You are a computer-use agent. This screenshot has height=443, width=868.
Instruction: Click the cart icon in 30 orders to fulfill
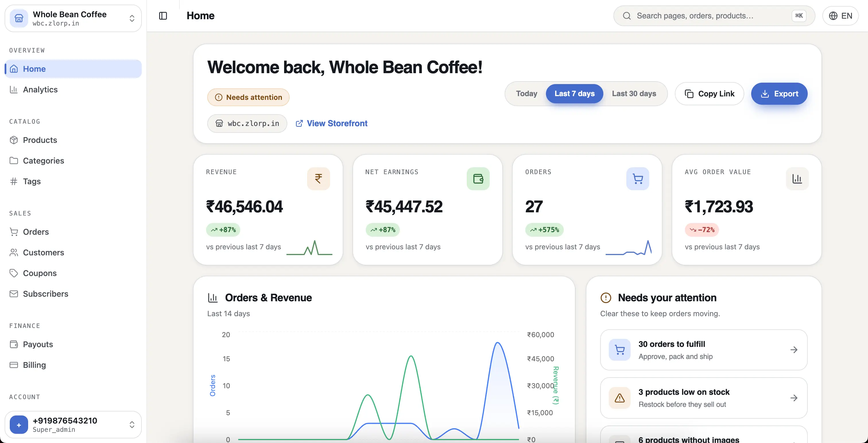click(619, 350)
